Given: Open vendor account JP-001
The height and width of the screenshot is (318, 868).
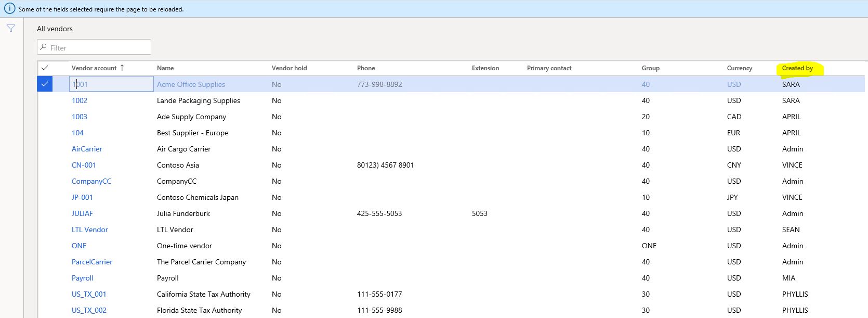Looking at the screenshot, I should click(82, 197).
